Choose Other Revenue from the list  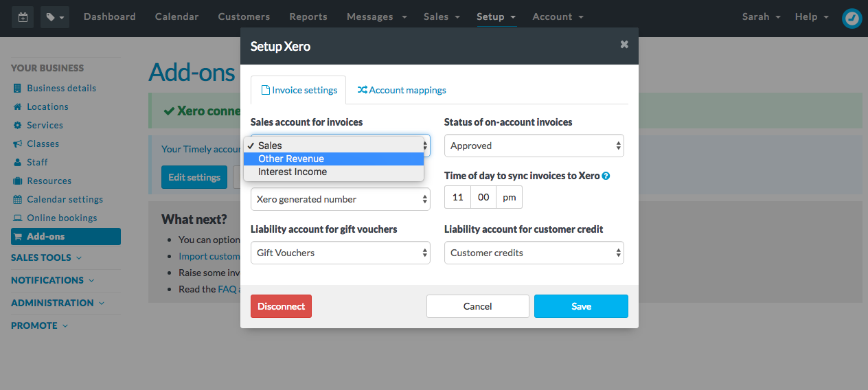(334, 159)
